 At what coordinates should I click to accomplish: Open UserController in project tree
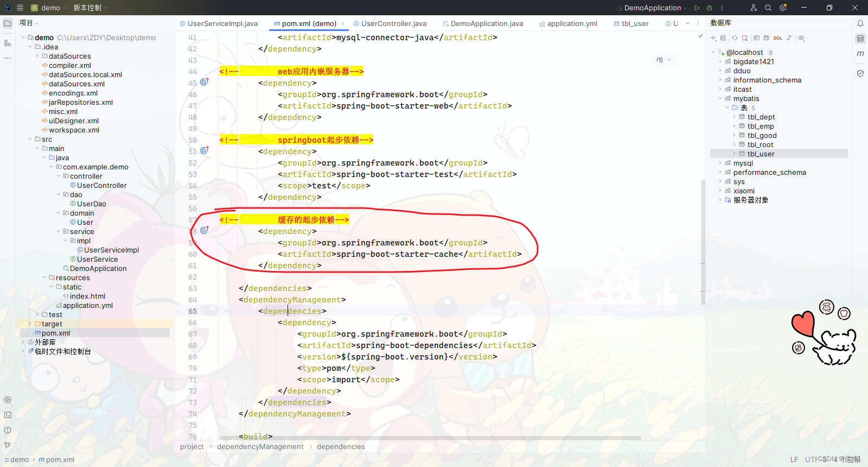coord(98,185)
